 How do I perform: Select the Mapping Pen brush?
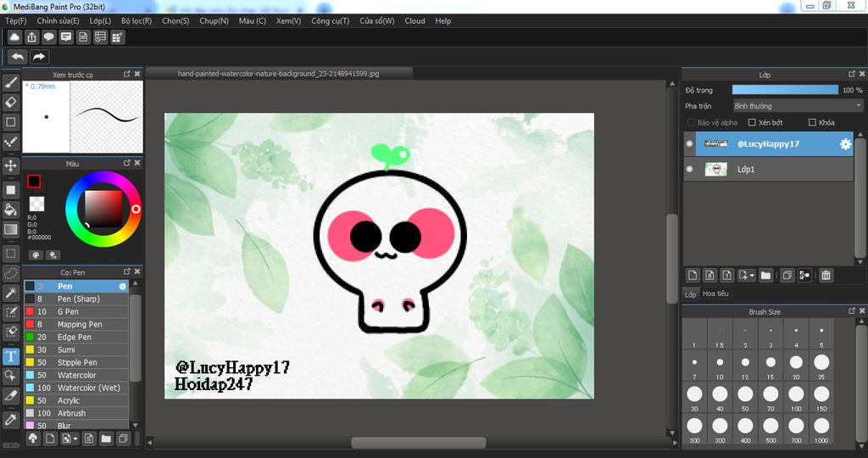coord(76,325)
